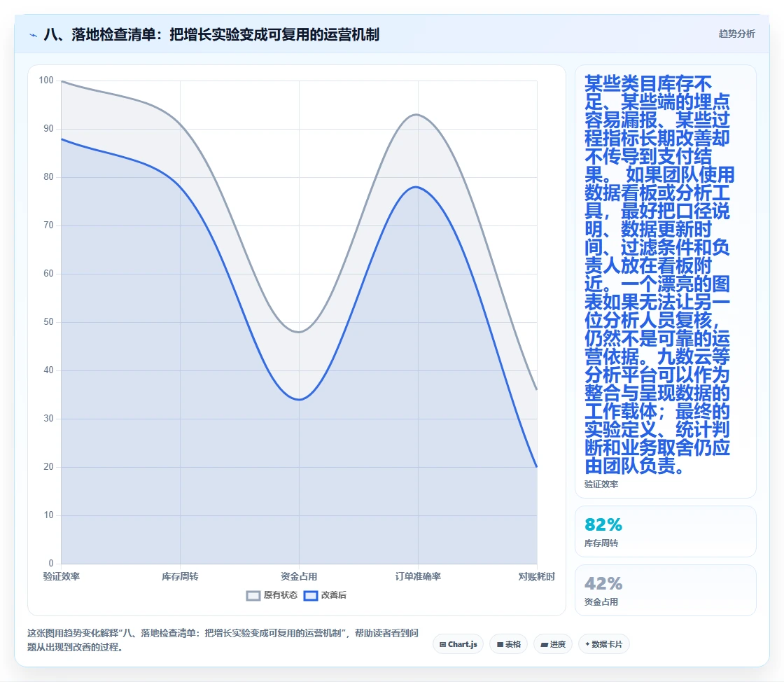The image size is (784, 682).
Task: Click the 42% value card
Action: pos(666,590)
